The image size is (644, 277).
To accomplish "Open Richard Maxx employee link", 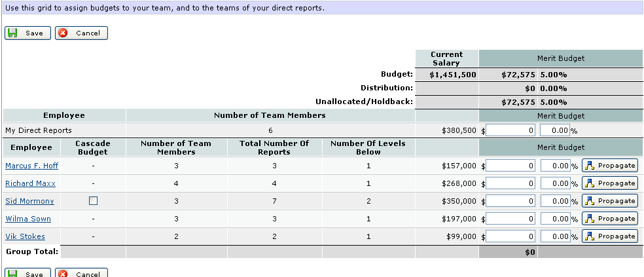I will [x=30, y=183].
